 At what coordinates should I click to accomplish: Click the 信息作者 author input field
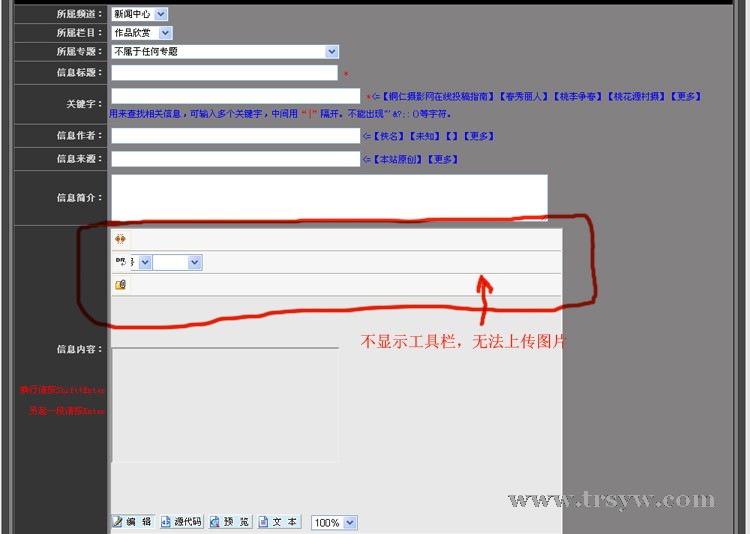coord(235,136)
